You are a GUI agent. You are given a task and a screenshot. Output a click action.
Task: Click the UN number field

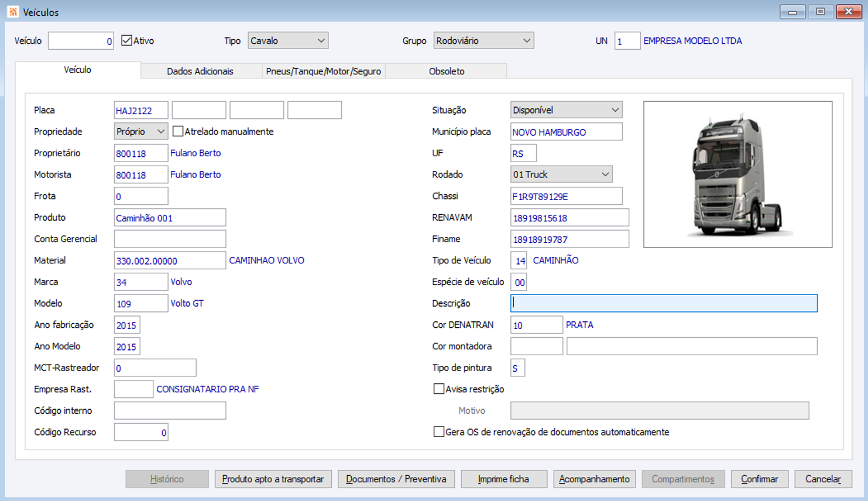[627, 41]
